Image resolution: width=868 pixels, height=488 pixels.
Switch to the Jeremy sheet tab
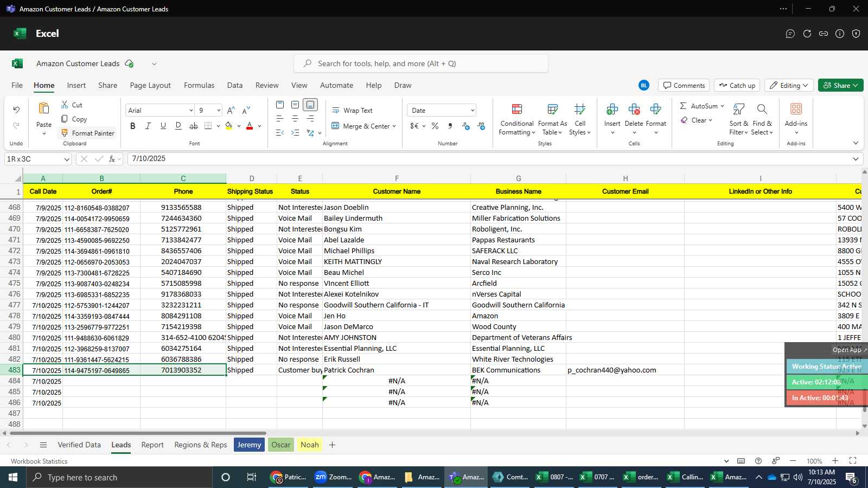249,445
